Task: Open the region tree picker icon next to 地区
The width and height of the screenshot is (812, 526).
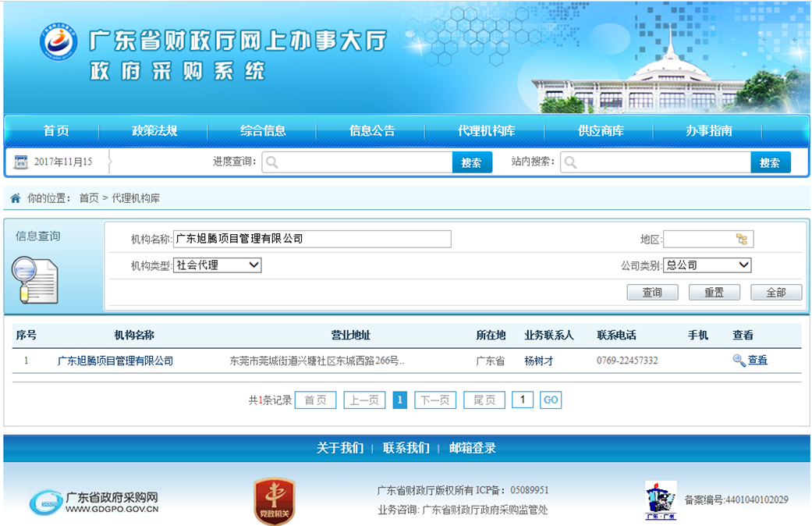Action: (x=742, y=239)
